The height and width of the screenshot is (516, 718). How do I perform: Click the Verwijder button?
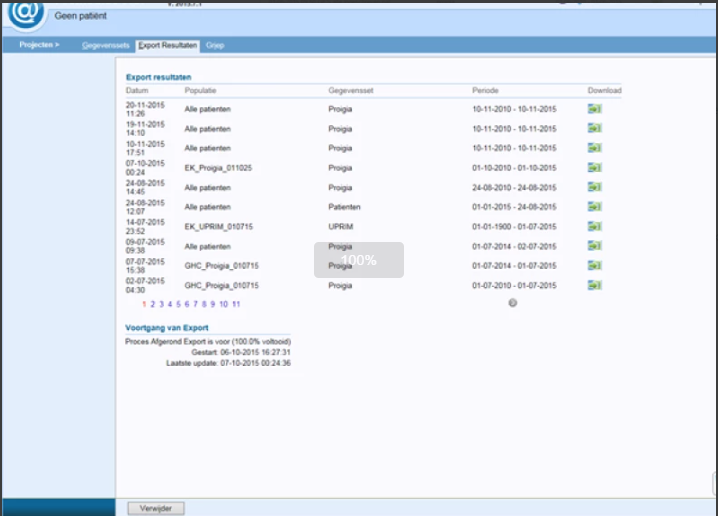point(156,508)
